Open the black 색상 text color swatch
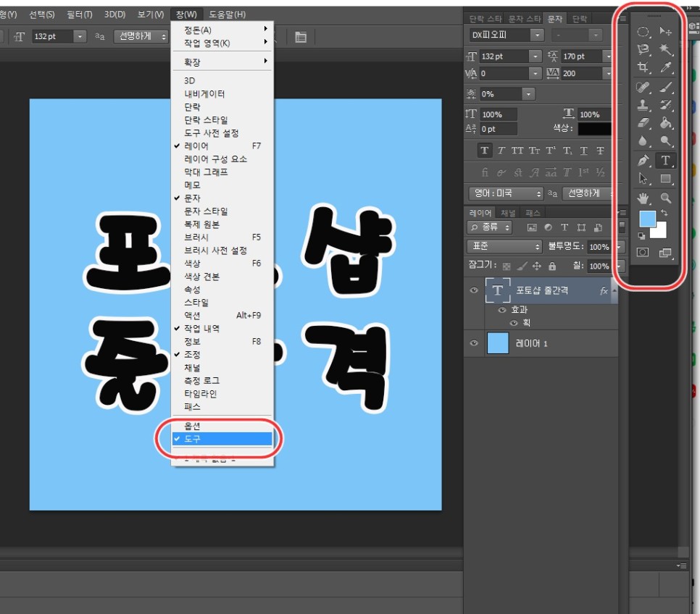Image resolution: width=700 pixels, height=614 pixels. pyautogui.click(x=594, y=129)
